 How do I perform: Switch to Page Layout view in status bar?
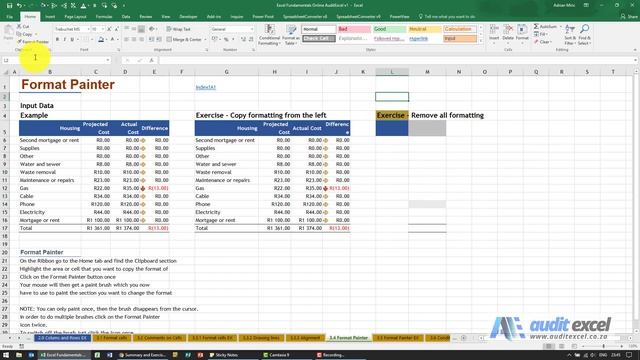pos(561,347)
